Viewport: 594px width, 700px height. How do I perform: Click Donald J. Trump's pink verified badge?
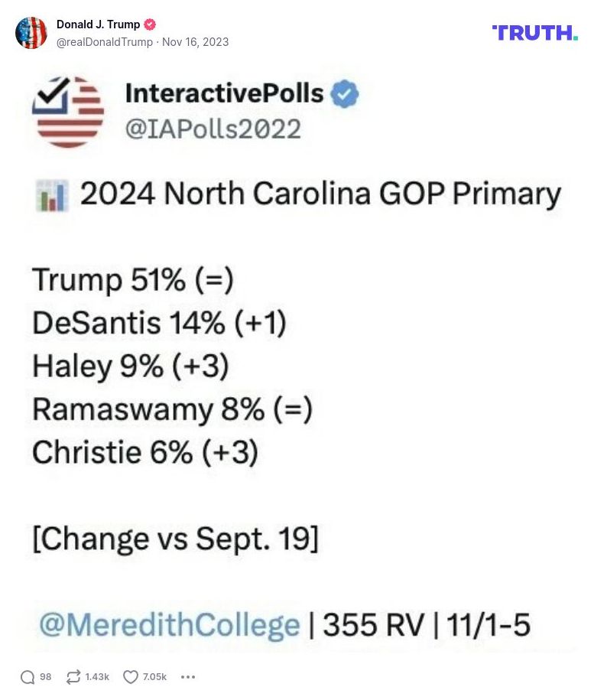(150, 24)
